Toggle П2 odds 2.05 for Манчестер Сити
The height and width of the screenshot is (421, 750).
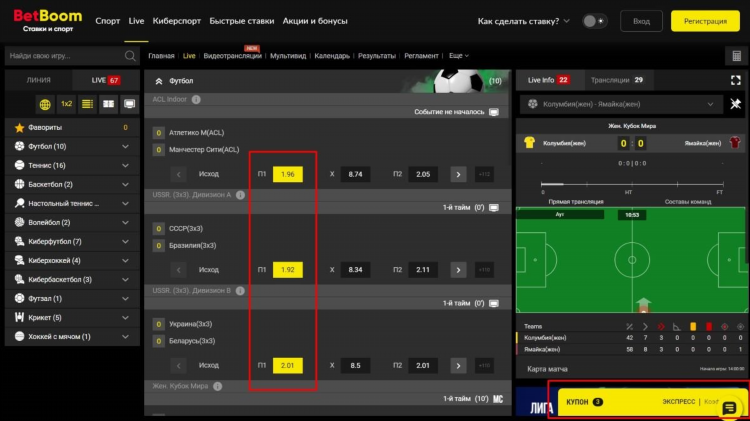point(423,174)
